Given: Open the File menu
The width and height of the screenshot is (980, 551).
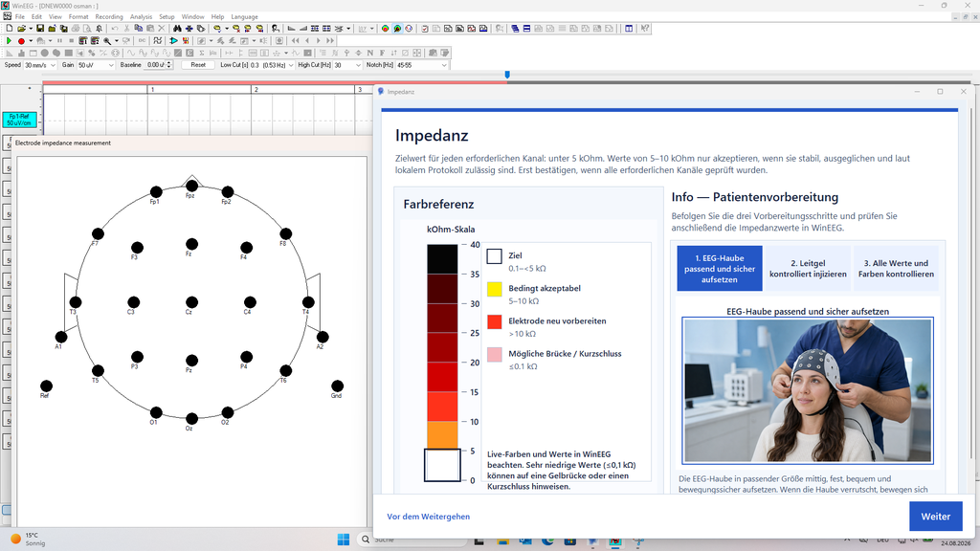Looking at the screenshot, I should (19, 17).
